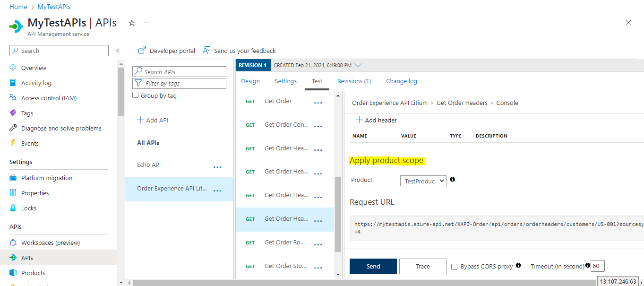Collapse the left sidebar with double chevron
Image resolution: width=644 pixels, height=286 pixels.
point(118,51)
